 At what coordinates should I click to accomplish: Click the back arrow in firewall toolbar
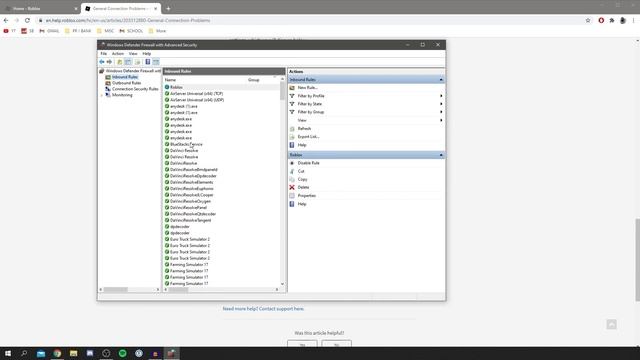click(102, 62)
